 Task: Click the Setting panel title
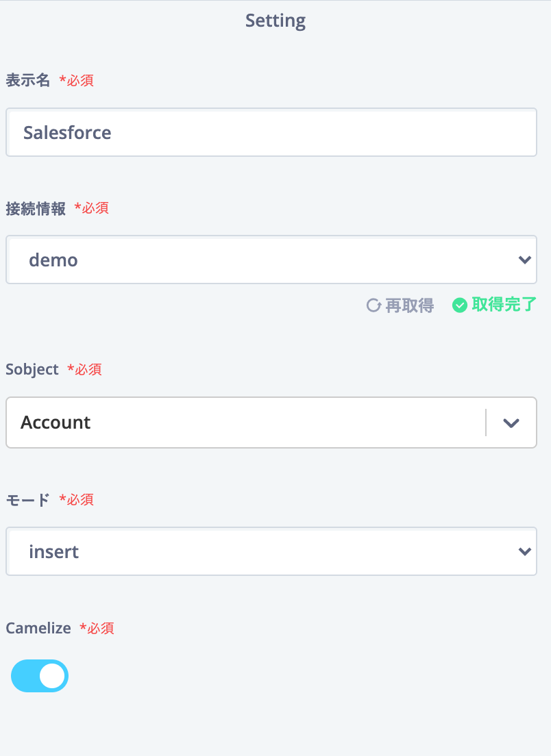275,21
